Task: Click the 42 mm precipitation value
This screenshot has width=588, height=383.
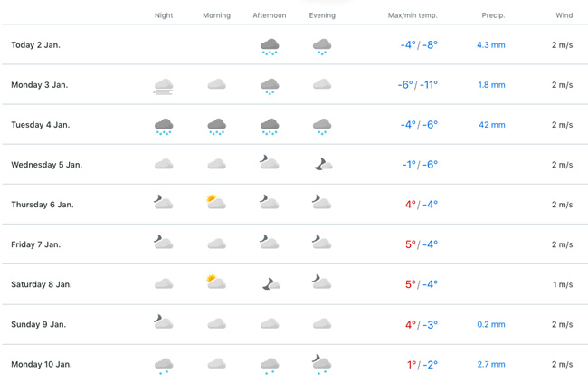Action: [491, 125]
